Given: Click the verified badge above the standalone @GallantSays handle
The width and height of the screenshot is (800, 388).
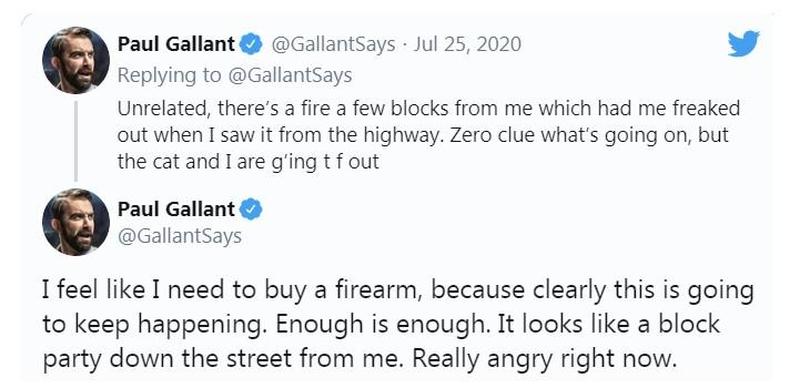Looking at the screenshot, I should point(251,209).
